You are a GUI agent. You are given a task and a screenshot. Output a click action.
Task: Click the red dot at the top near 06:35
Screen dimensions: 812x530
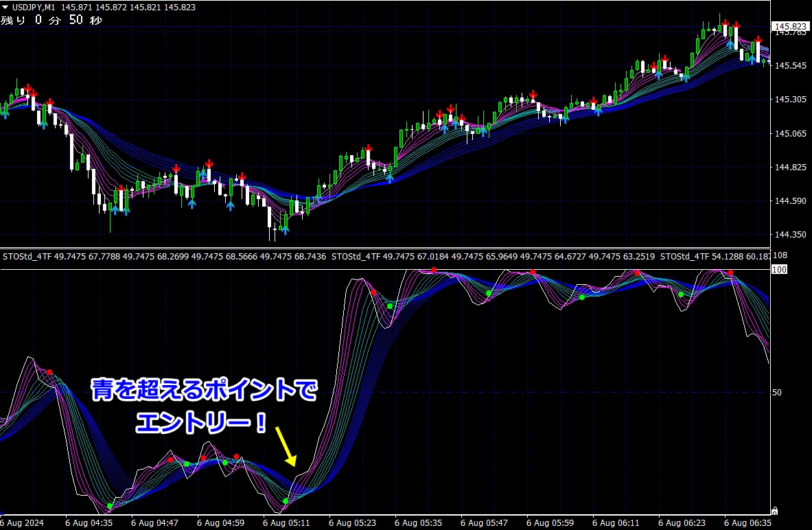click(730, 273)
